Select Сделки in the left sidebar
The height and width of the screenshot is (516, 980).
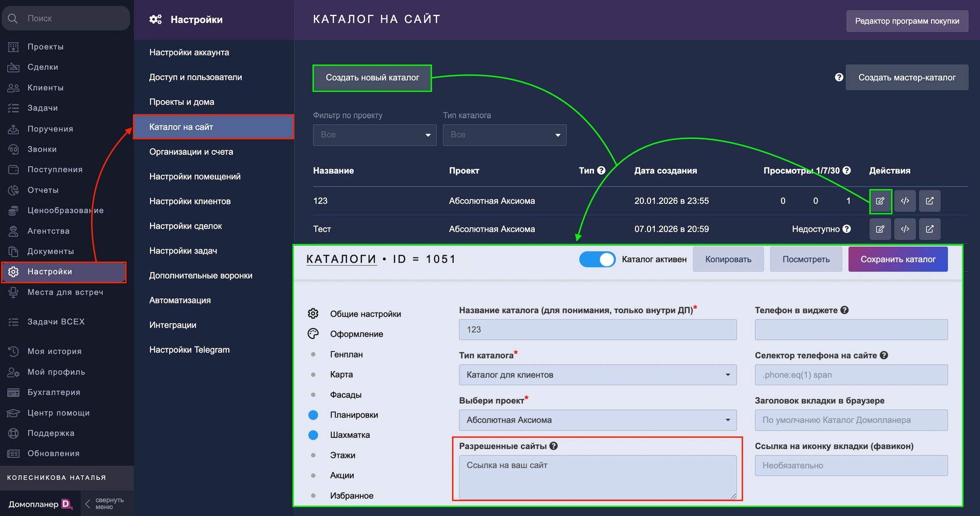[43, 67]
